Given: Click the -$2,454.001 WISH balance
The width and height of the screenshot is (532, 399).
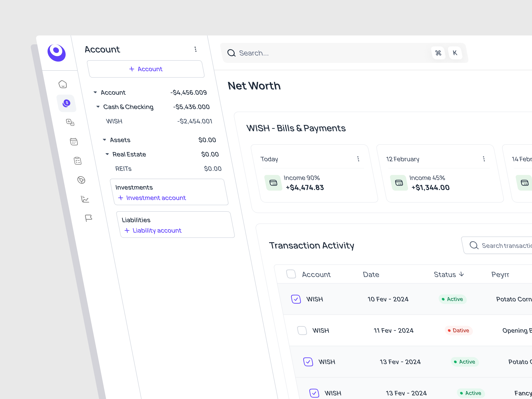Looking at the screenshot, I should point(195,121).
